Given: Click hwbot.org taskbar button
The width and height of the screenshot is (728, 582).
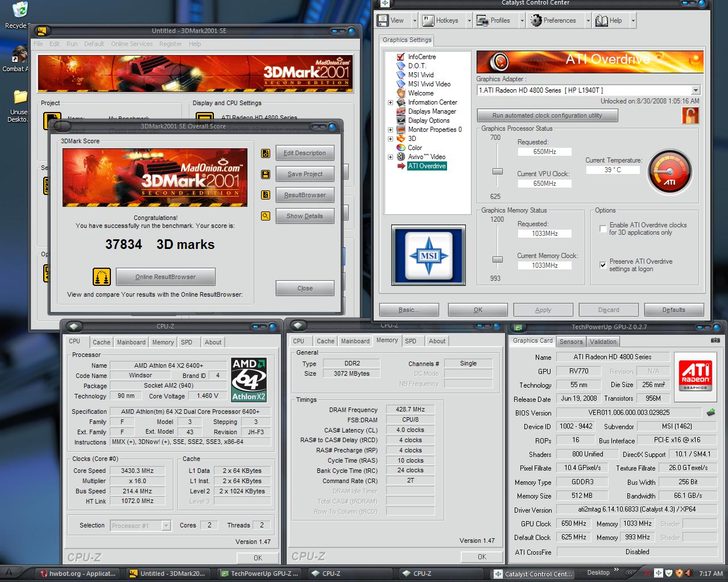Looking at the screenshot, I should pyautogui.click(x=78, y=573).
